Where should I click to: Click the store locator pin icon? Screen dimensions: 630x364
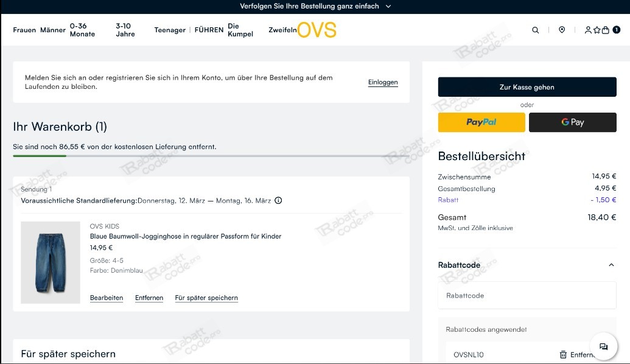561,30
